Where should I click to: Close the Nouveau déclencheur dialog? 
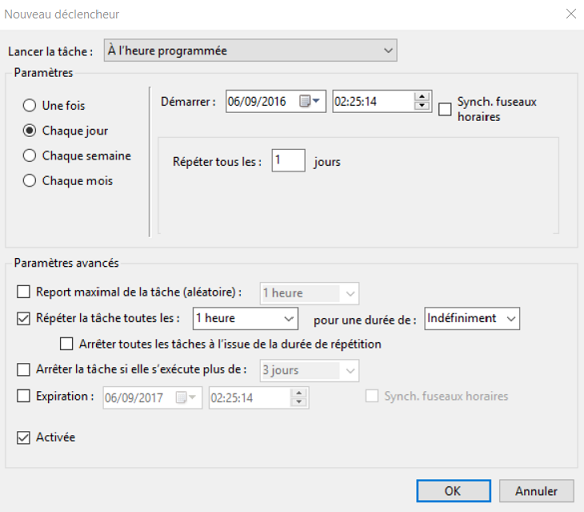[571, 14]
